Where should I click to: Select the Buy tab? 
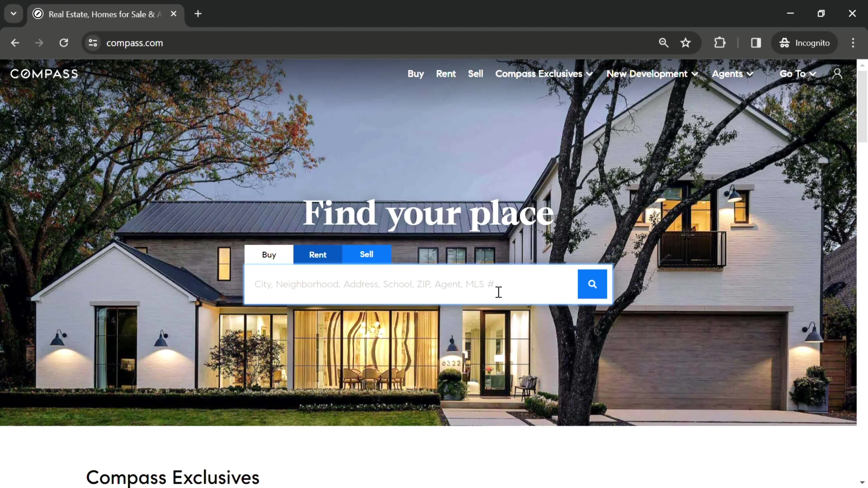tap(269, 254)
